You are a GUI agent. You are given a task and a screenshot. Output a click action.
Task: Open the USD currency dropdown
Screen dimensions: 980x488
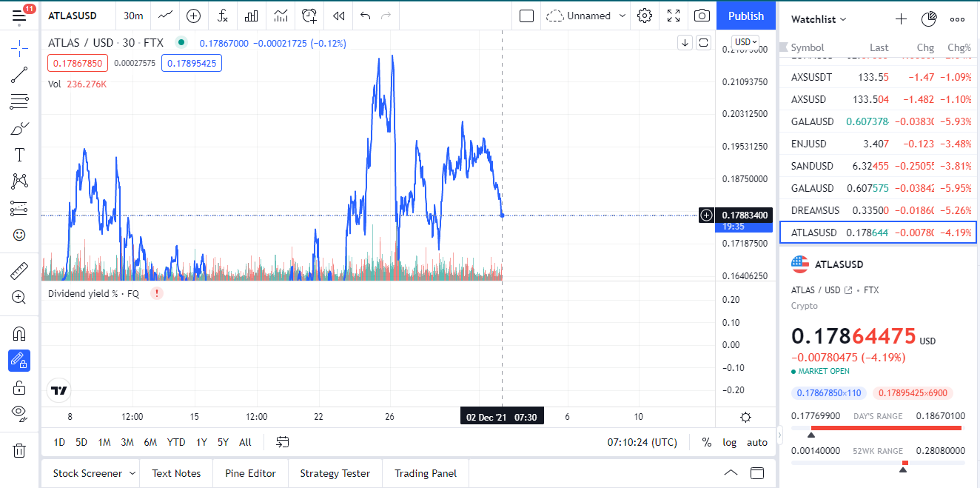pyautogui.click(x=745, y=42)
